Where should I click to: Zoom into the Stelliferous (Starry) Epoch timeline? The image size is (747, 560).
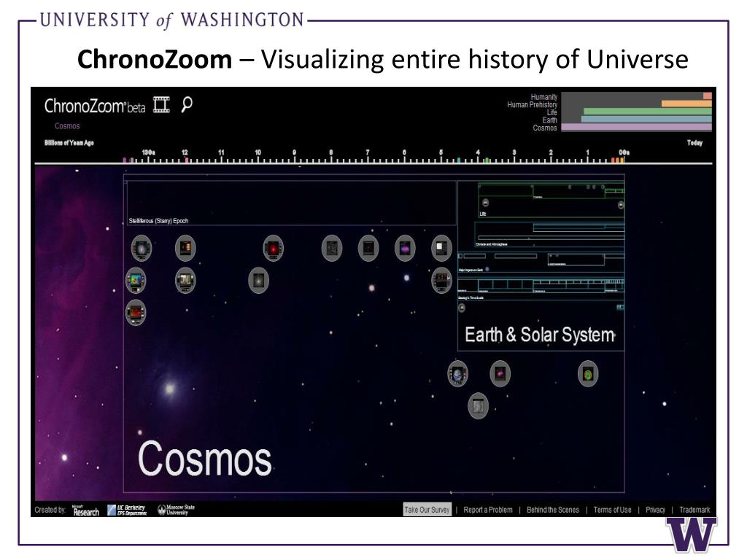tap(291, 203)
